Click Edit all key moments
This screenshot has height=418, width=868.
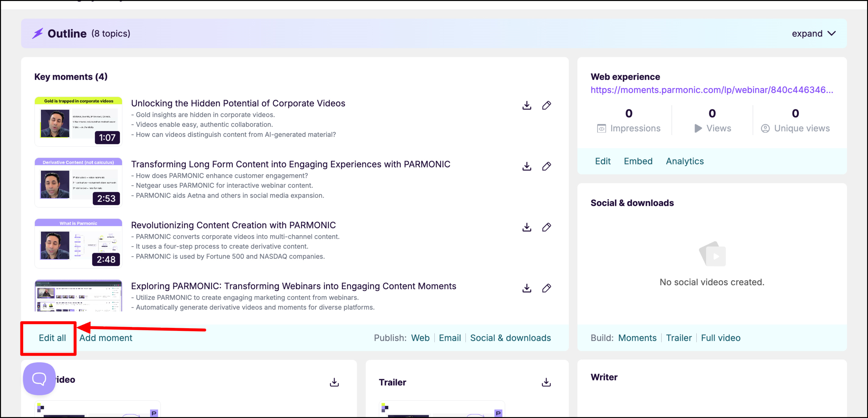pyautogui.click(x=52, y=338)
